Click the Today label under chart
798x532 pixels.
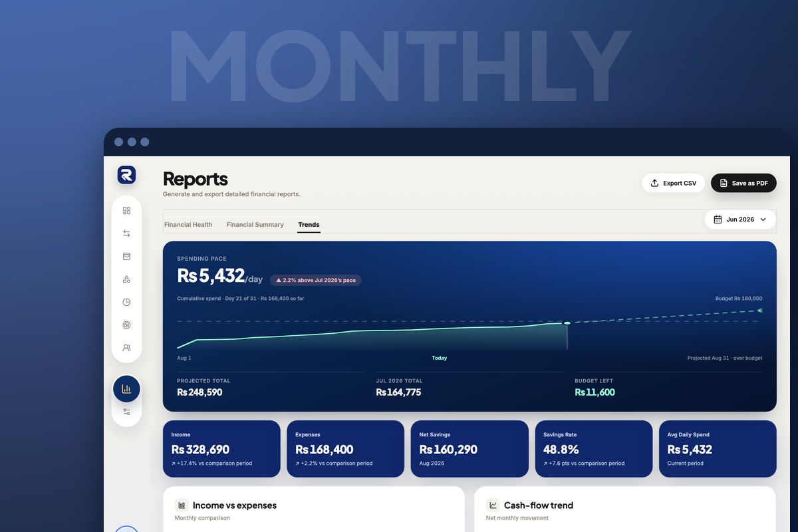[x=440, y=358]
